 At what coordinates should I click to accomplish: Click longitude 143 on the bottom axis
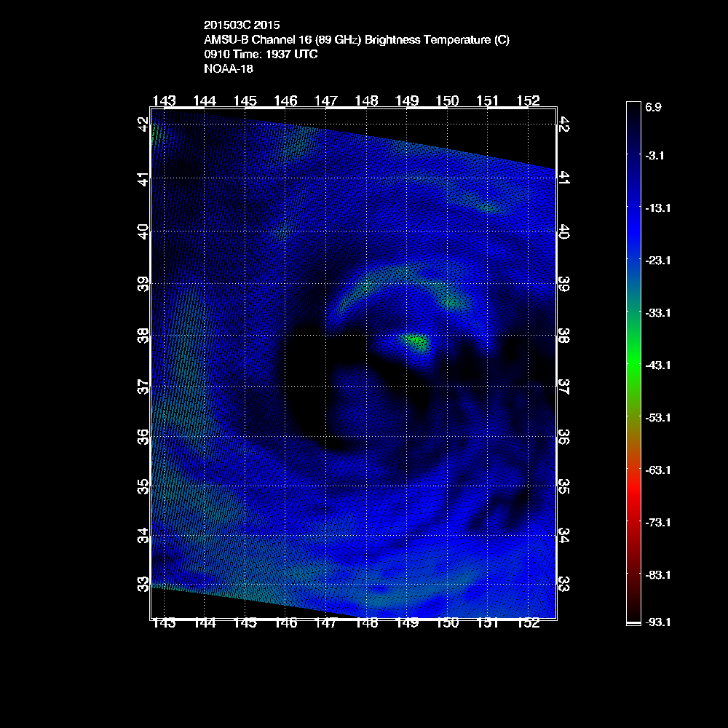click(x=165, y=623)
